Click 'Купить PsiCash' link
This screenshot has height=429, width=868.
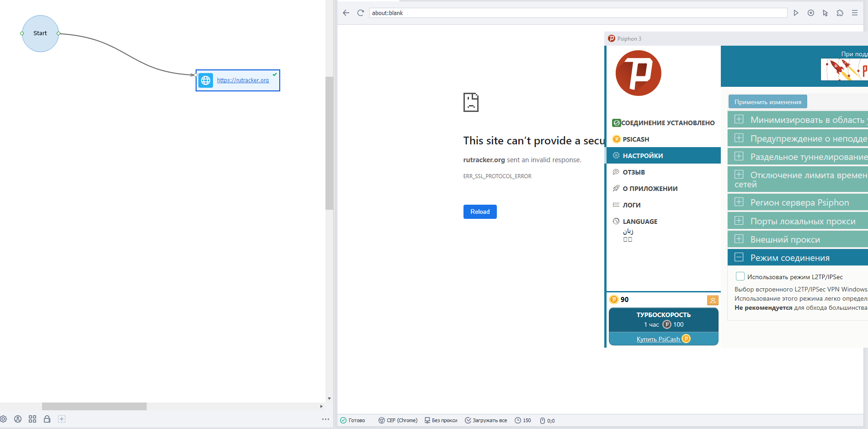click(x=664, y=339)
